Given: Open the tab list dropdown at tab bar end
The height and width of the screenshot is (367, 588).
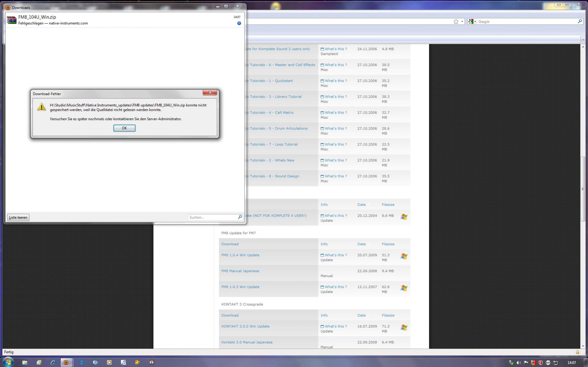Looking at the screenshot, I should [583, 39].
